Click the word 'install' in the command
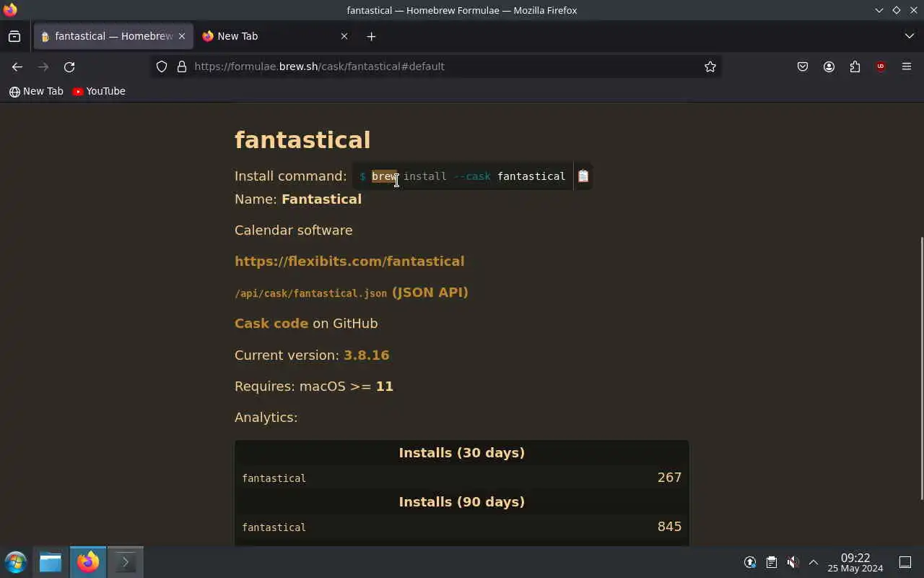The height and width of the screenshot is (578, 924). (x=425, y=176)
